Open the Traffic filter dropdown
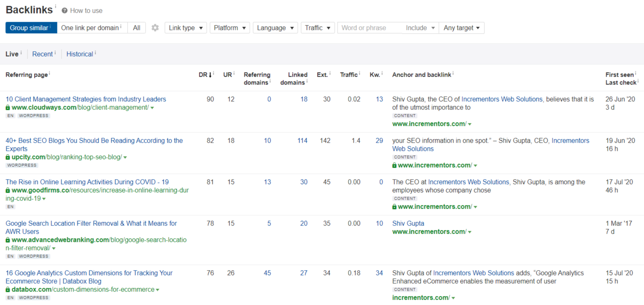 [318, 28]
